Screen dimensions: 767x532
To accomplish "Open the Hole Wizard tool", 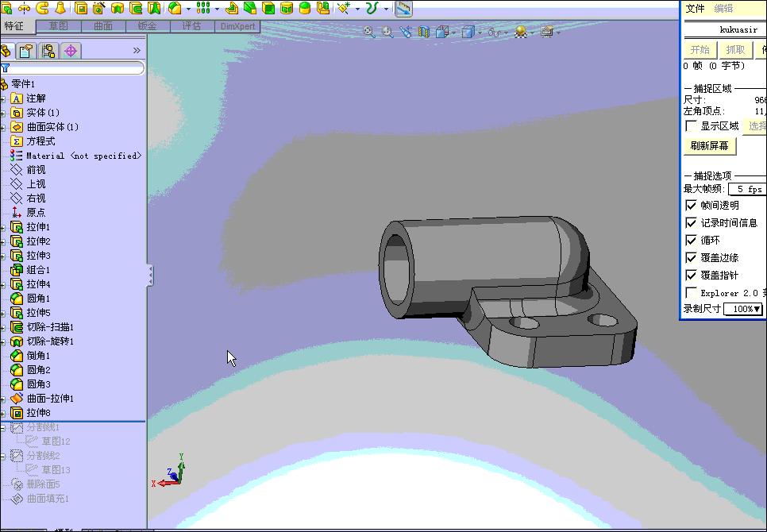I will pos(98,8).
